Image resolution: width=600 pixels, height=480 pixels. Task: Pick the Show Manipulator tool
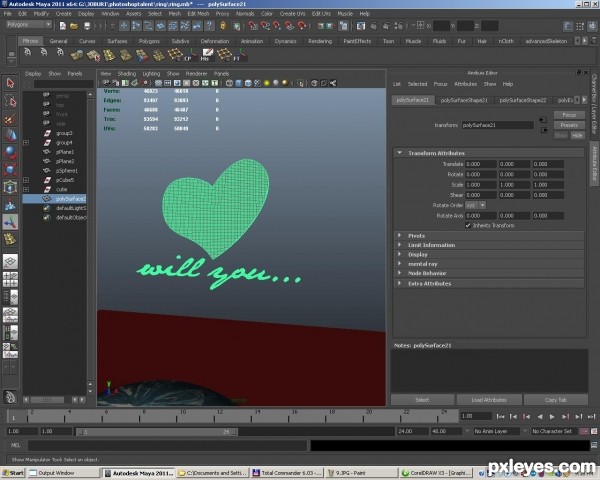point(10,222)
